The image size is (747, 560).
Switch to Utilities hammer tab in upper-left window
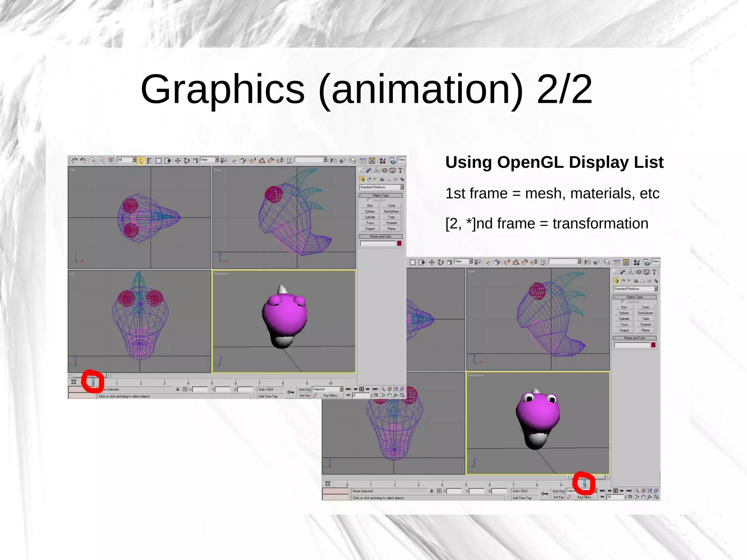[x=400, y=170]
